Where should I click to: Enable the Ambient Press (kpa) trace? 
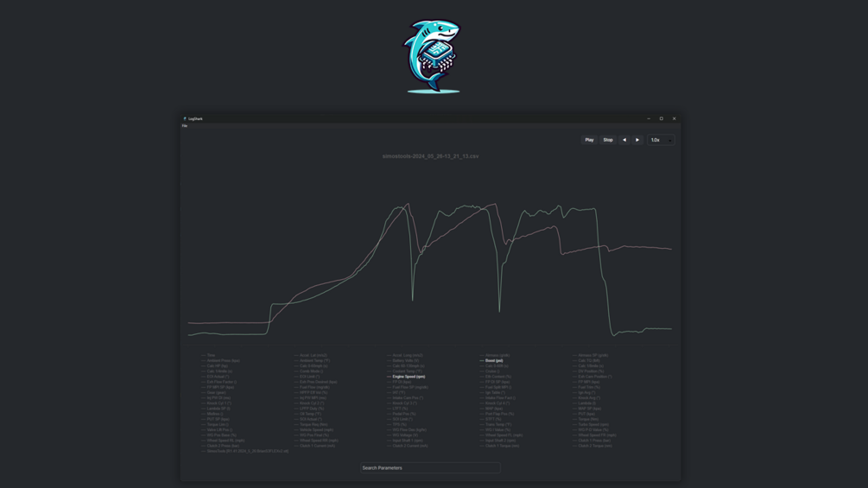(x=221, y=361)
